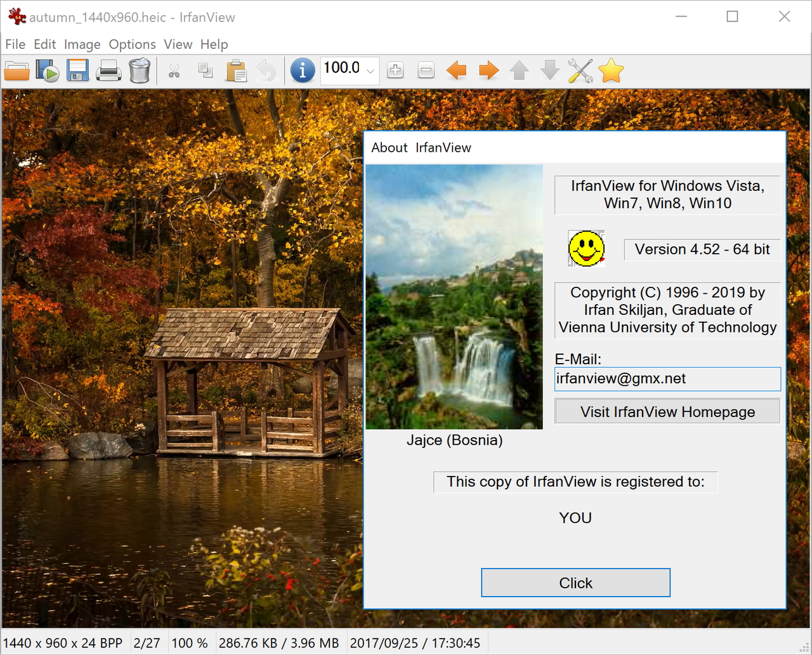Zoom in with the plus magnifier icon
This screenshot has width=812, height=655.
pyautogui.click(x=395, y=70)
